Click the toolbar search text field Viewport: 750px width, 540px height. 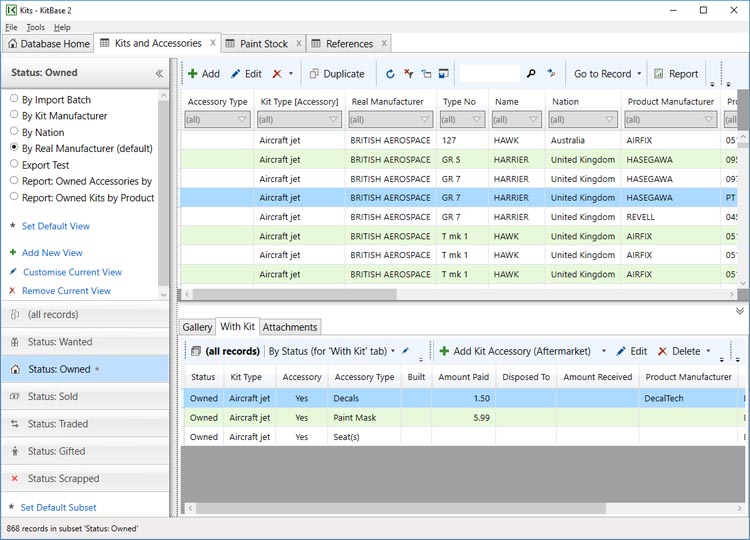pos(490,74)
